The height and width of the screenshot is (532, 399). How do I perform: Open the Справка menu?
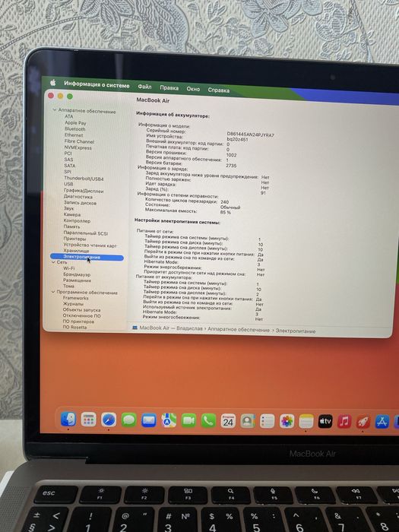[x=219, y=90]
